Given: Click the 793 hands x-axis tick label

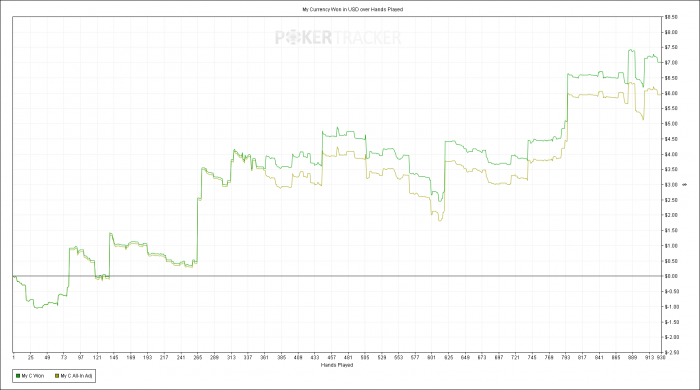Looking at the screenshot, I should coord(566,358).
